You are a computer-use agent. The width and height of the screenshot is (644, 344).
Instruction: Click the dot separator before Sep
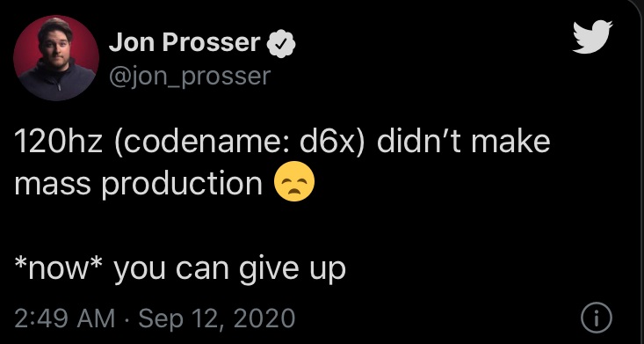127,318
